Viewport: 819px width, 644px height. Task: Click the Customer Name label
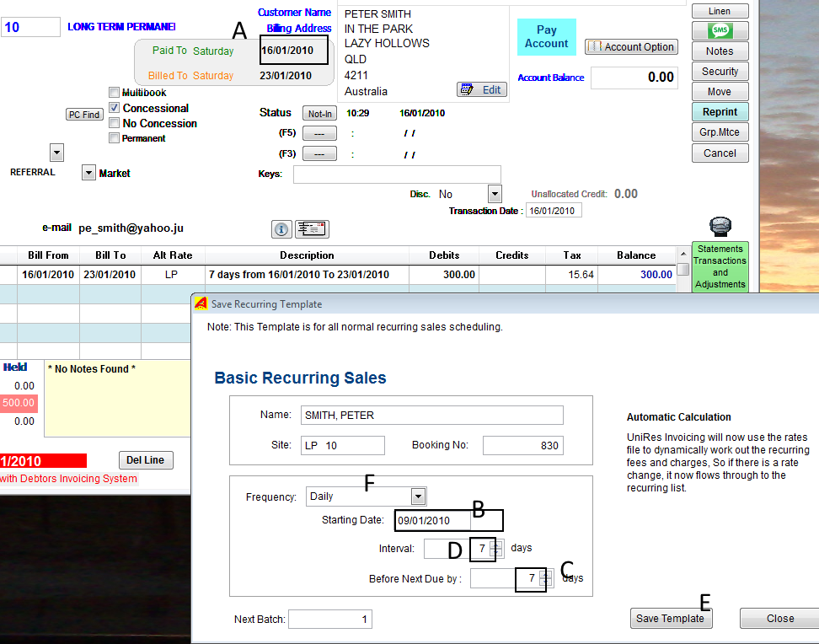(x=294, y=12)
